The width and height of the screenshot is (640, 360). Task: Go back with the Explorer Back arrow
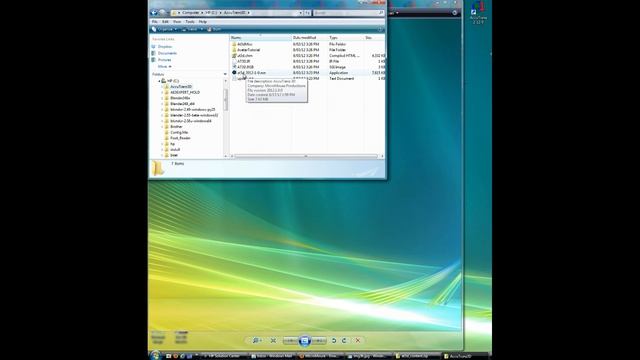pyautogui.click(x=154, y=13)
